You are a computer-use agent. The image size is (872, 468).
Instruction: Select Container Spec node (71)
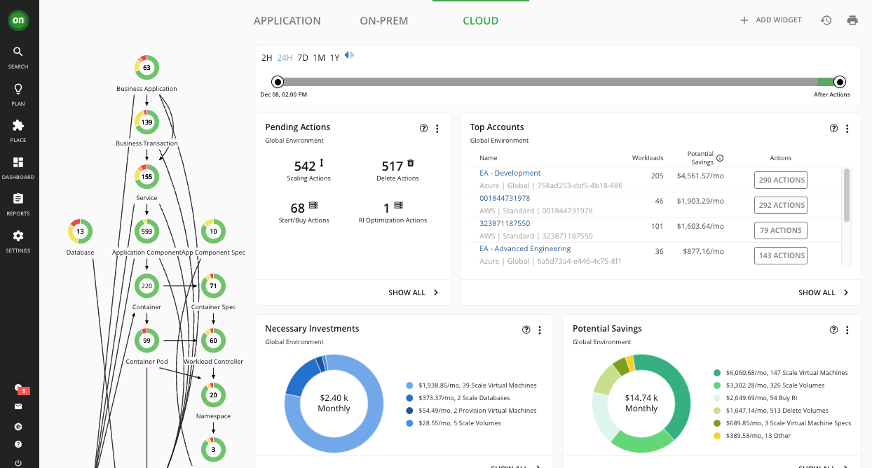[x=213, y=286]
